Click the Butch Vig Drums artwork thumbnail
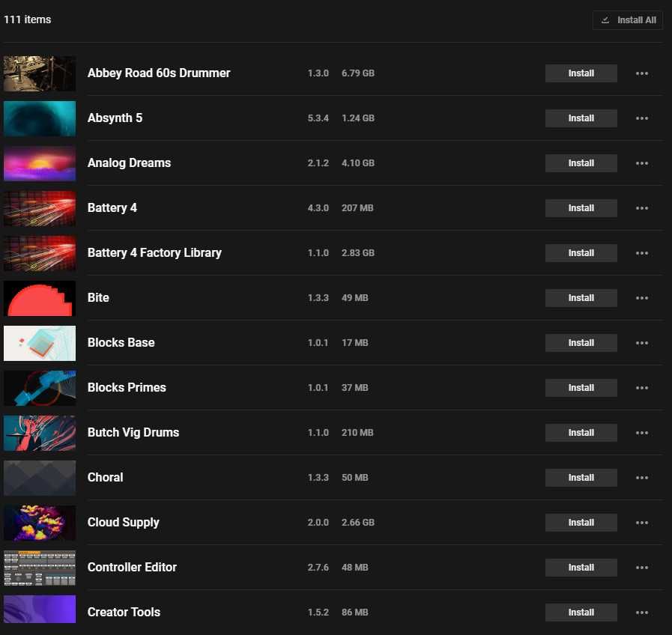 tap(40, 433)
